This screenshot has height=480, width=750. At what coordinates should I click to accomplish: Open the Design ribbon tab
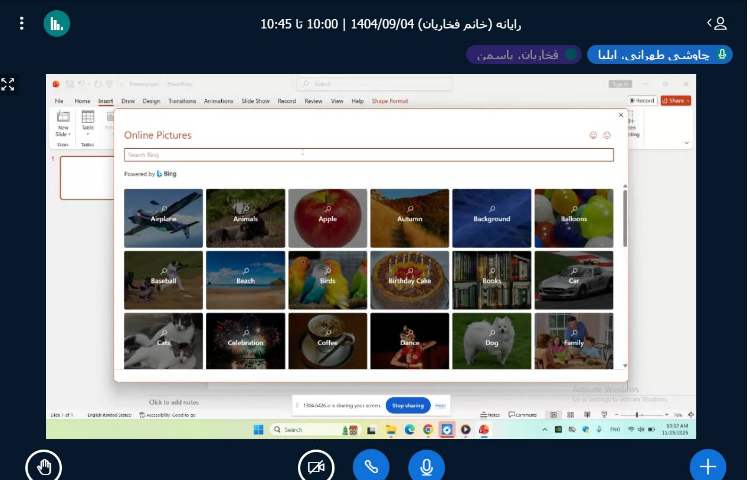(x=151, y=101)
